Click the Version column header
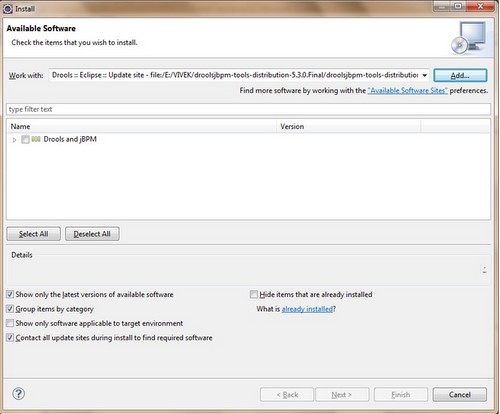 click(x=349, y=126)
